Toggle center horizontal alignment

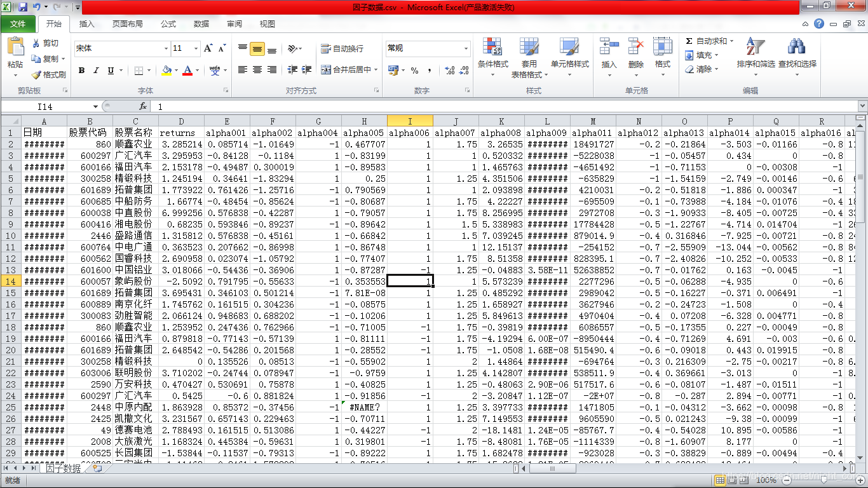click(x=257, y=70)
